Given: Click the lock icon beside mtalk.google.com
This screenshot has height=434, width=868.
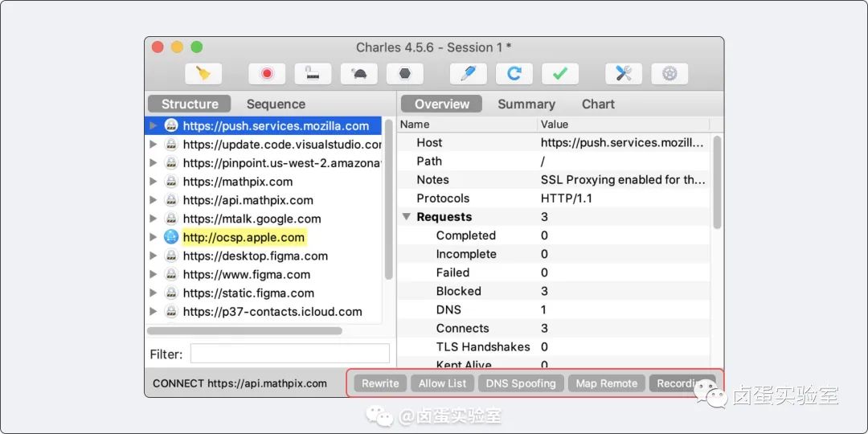Looking at the screenshot, I should point(172,219).
